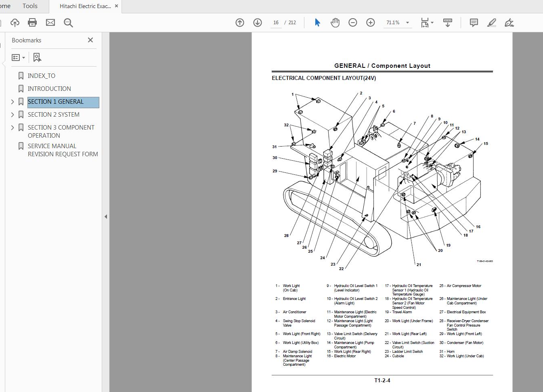Image resolution: width=543 pixels, height=392 pixels.
Task: Open the bookmark options menu
Action: (19, 57)
